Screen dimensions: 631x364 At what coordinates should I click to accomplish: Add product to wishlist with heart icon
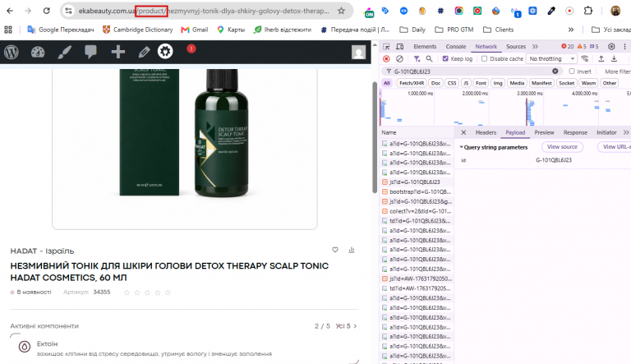(335, 250)
